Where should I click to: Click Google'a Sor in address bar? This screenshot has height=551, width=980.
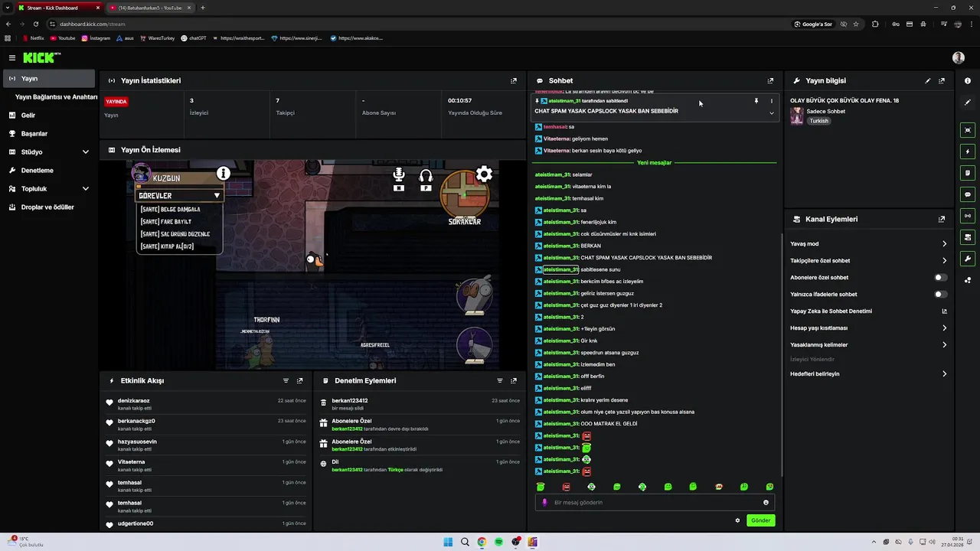coord(813,24)
